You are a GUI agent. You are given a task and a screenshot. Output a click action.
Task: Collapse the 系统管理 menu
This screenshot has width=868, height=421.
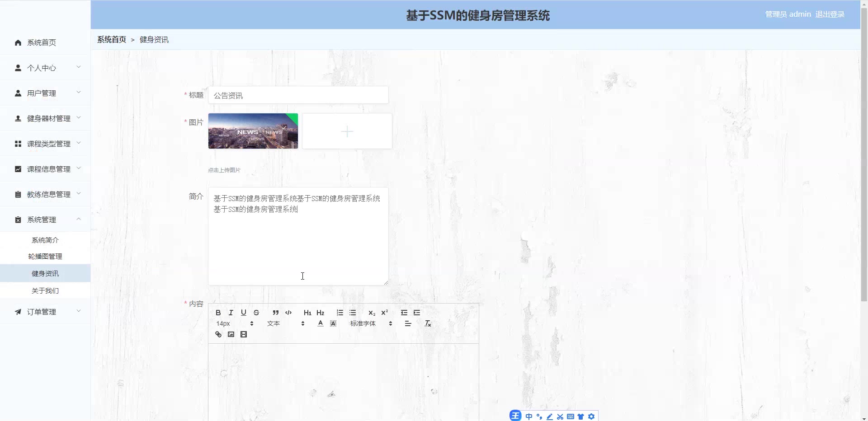pos(45,220)
